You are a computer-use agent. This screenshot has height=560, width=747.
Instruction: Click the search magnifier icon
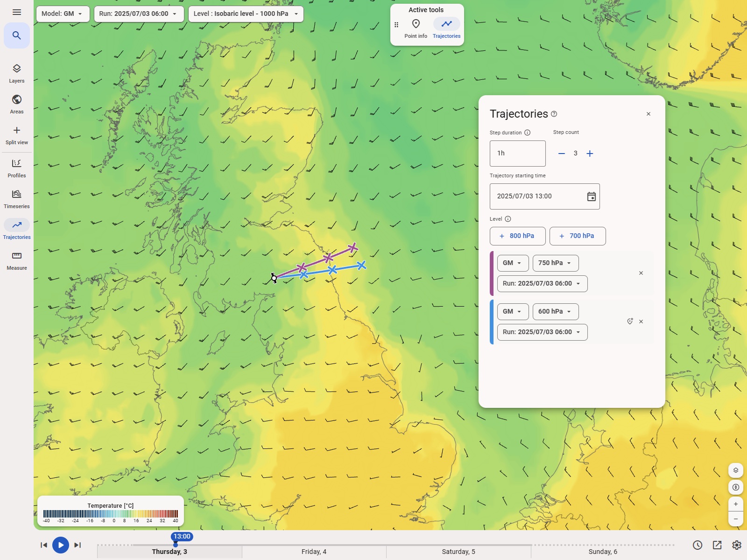tap(17, 35)
